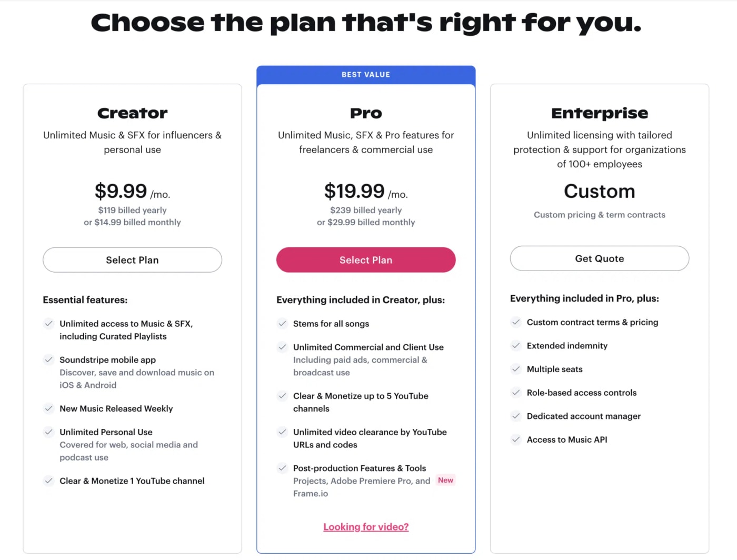Viewport: 737px width, 560px height.
Task: Select Plan for the Pro tier
Action: [x=366, y=259]
